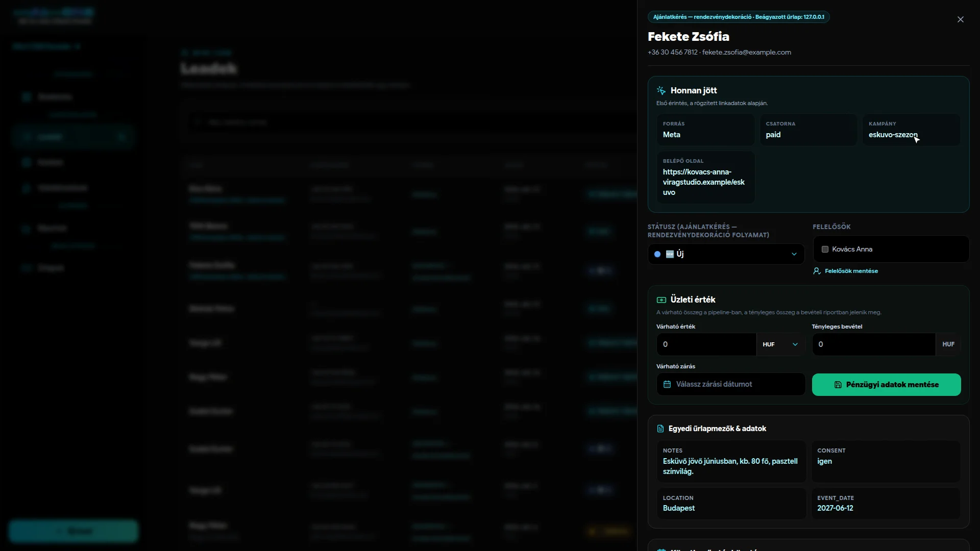
Task: Click the calendar icon in Várható zárás
Action: click(667, 384)
